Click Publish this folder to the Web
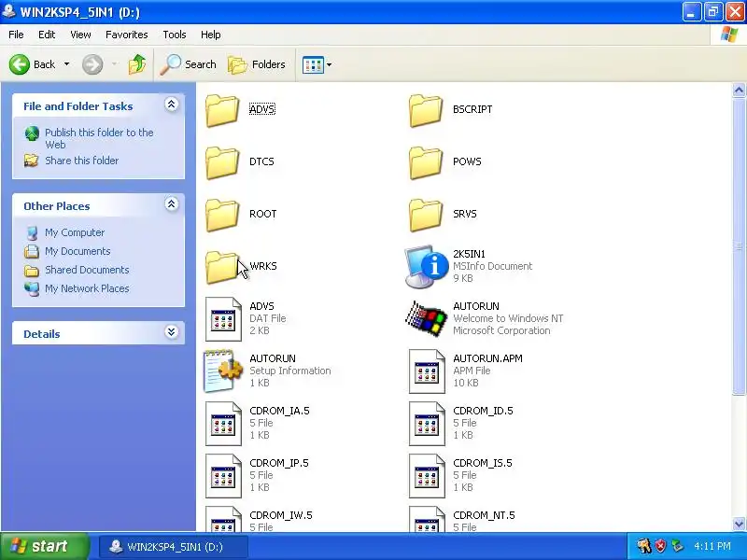 pyautogui.click(x=99, y=138)
